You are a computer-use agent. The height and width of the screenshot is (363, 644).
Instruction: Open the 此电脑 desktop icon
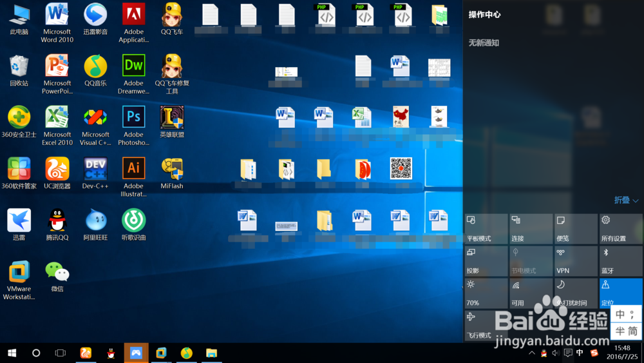19,20
